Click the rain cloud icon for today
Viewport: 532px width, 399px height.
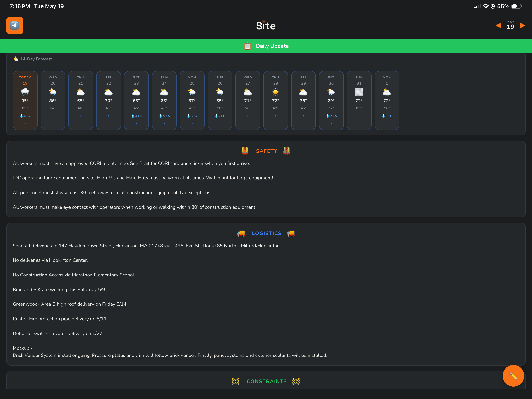[25, 92]
